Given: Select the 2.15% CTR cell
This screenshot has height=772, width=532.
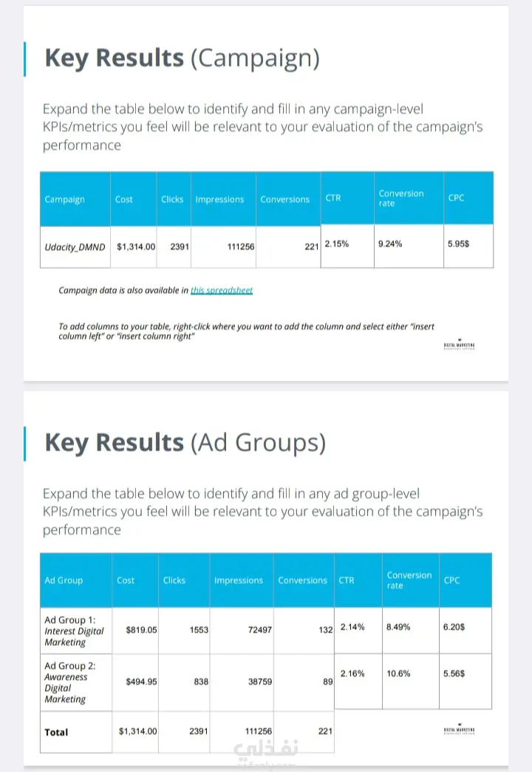Looking at the screenshot, I should [x=337, y=243].
